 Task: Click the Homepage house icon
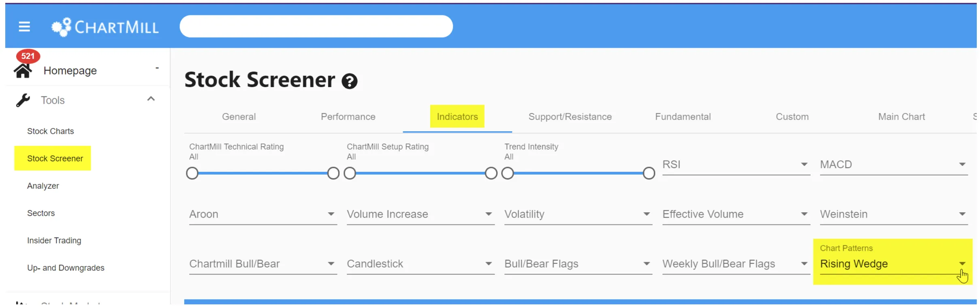23,71
